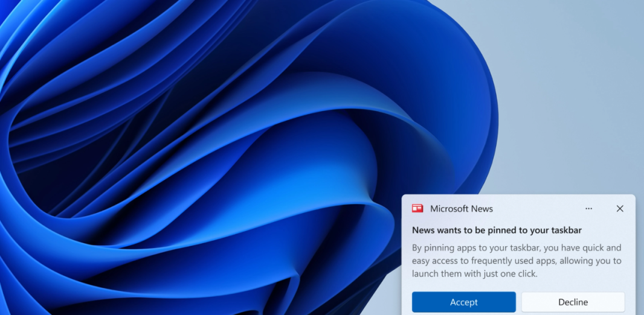Open the notification's three-dot options menu
Viewport: 644px width, 315px height.
pos(588,208)
